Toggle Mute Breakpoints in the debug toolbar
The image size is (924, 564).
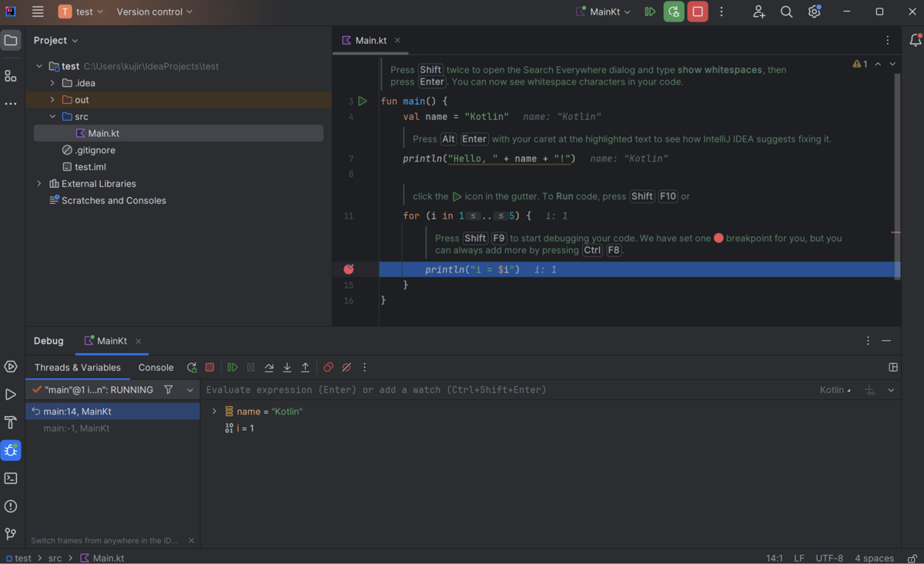346,367
